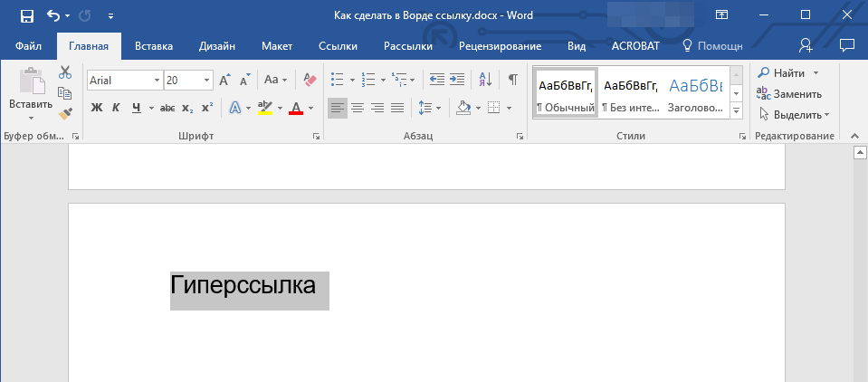Switch to the Рецензирование tab
The height and width of the screenshot is (382, 868).
coord(500,45)
